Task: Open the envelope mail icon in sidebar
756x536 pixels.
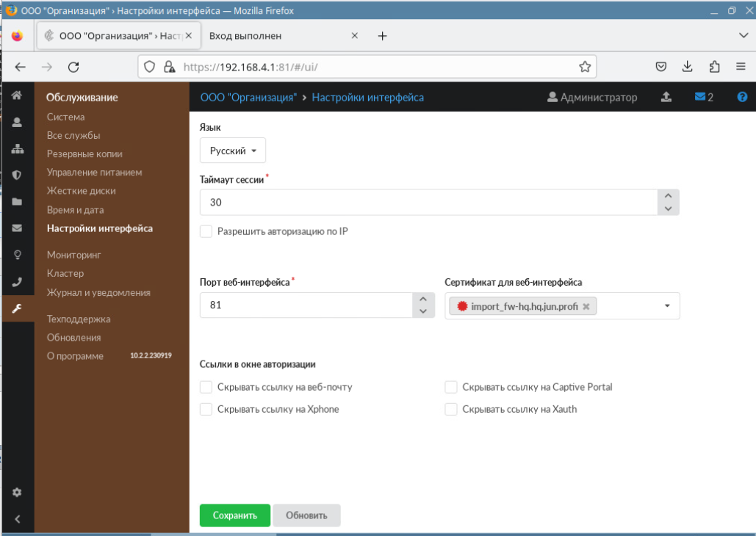Action: click(x=17, y=228)
